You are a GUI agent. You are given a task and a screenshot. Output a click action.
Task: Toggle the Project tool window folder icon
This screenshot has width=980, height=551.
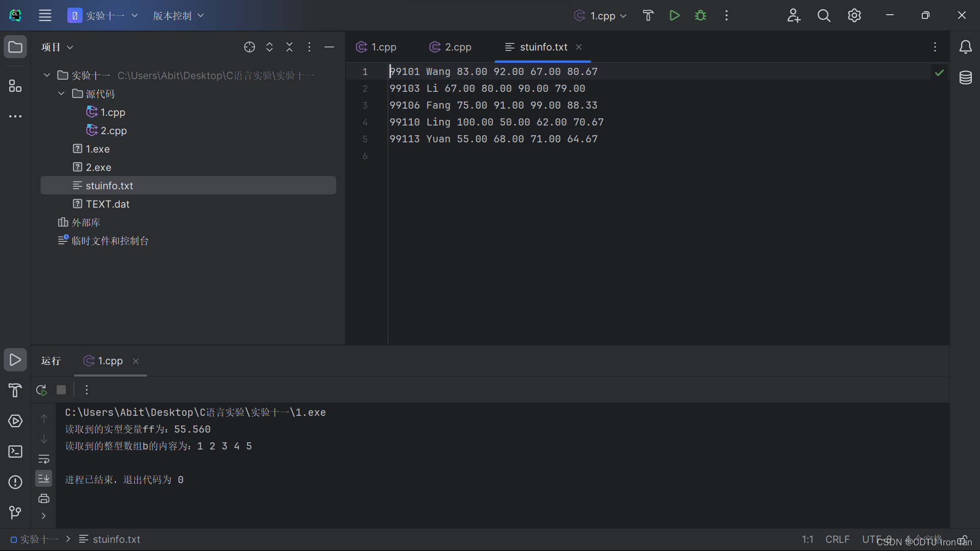click(x=15, y=47)
